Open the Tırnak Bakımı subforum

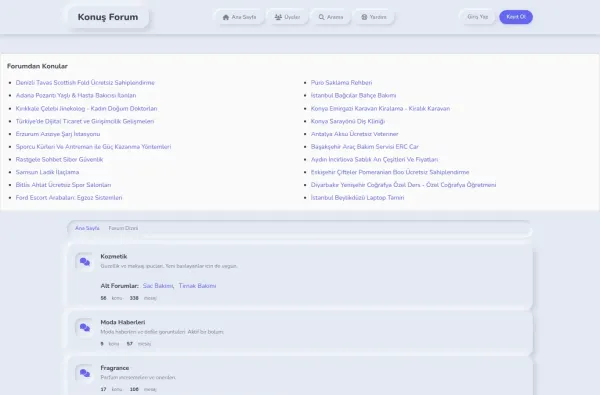[x=197, y=286]
